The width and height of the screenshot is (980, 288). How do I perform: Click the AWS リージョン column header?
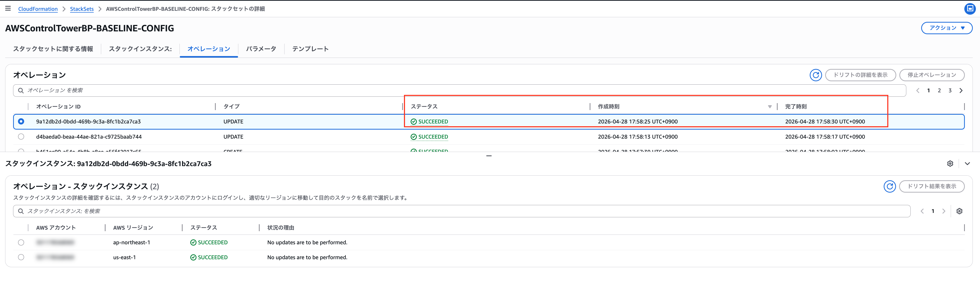(x=133, y=228)
